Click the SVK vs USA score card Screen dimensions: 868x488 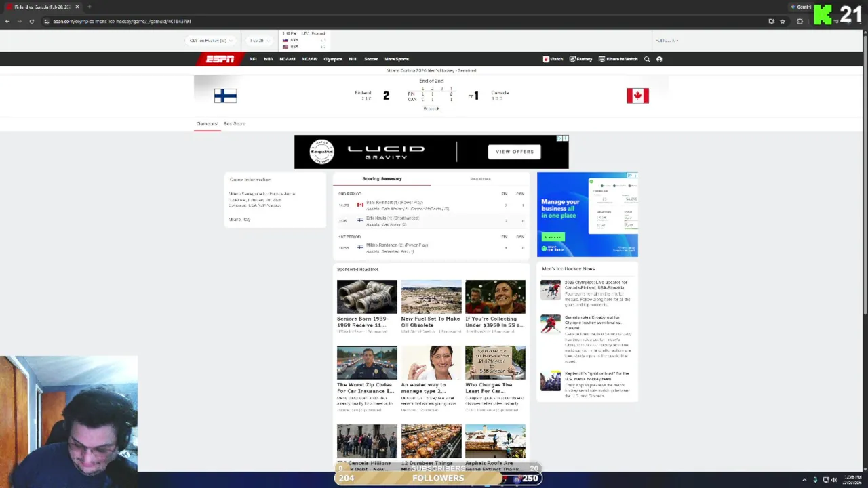(x=304, y=41)
